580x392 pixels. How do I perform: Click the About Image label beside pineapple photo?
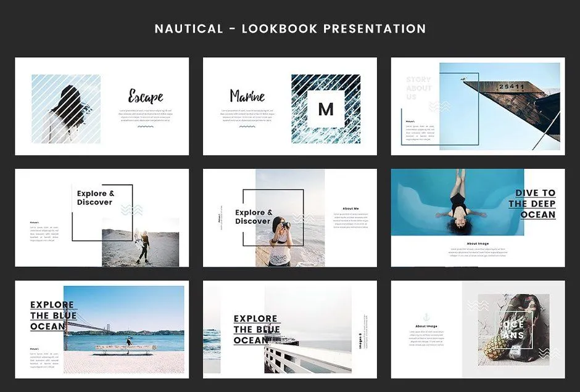(x=426, y=326)
